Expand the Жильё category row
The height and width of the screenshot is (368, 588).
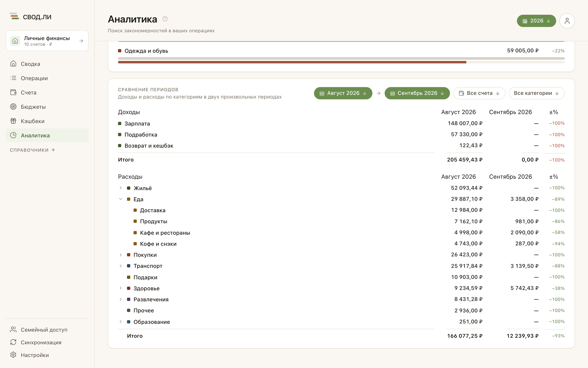coord(120,188)
